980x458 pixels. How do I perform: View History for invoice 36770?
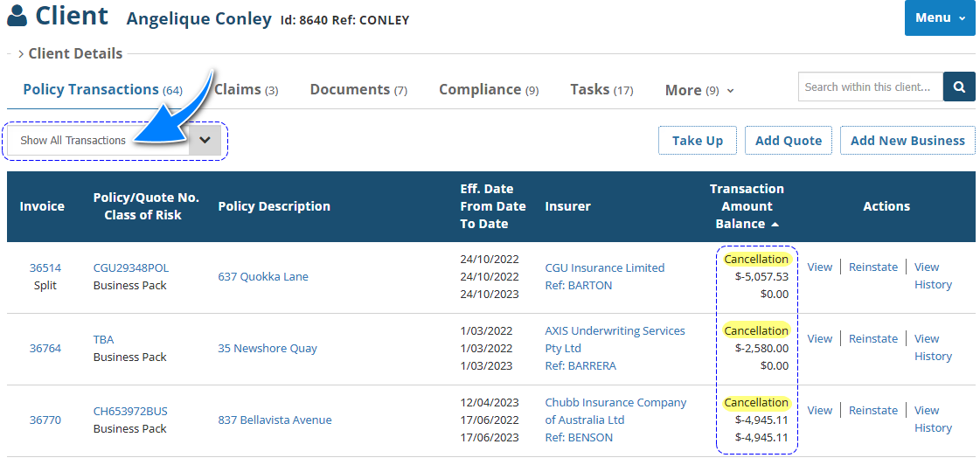point(933,419)
